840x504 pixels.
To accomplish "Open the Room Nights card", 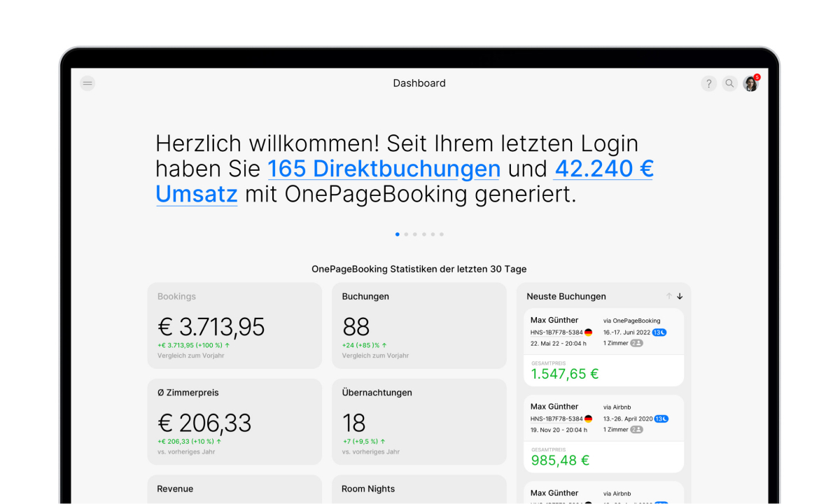I will pos(419,489).
